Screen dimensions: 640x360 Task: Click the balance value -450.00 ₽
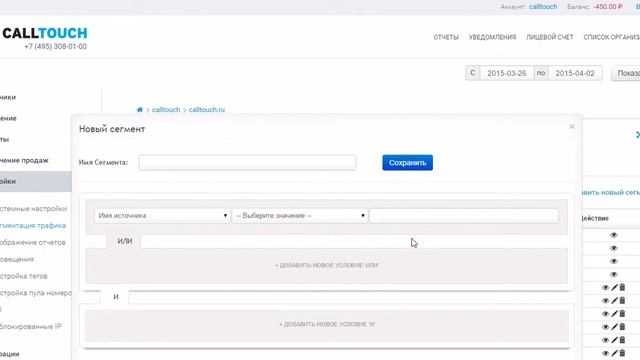tap(608, 7)
